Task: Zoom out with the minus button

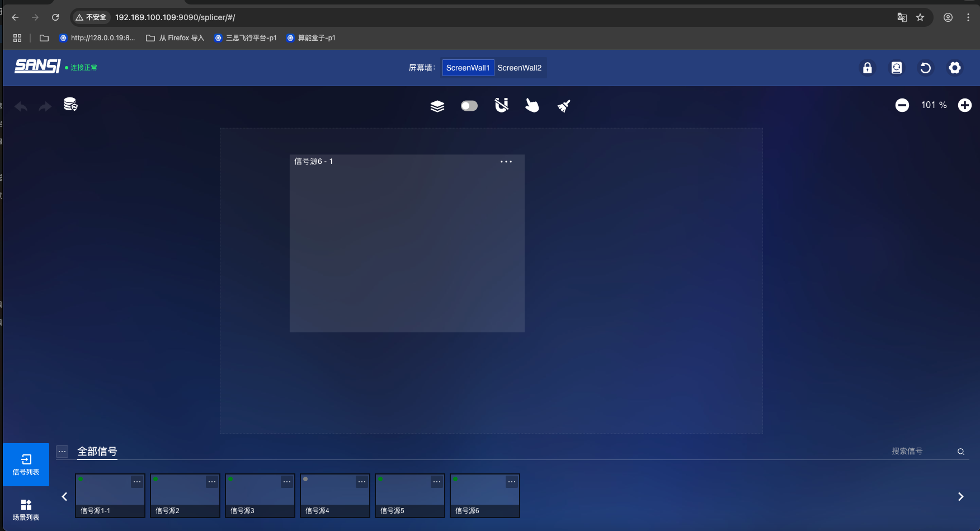Action: [902, 105]
